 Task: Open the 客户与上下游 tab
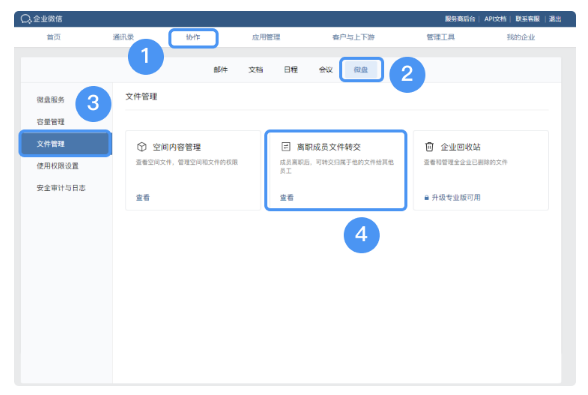(353, 37)
